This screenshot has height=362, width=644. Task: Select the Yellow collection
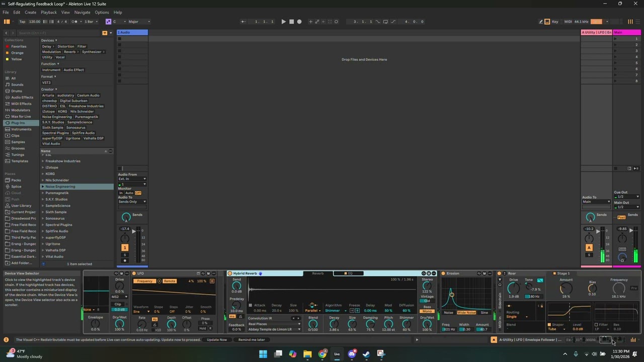point(17,59)
